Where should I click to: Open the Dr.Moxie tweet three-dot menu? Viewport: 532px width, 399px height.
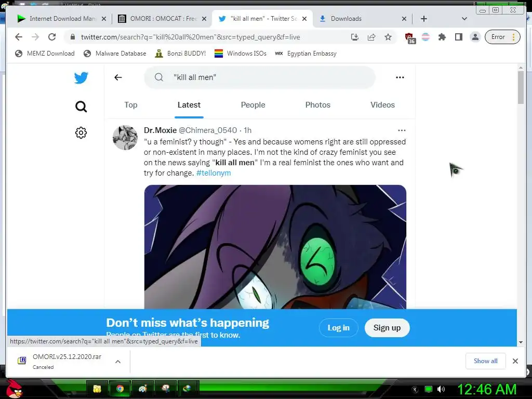tap(402, 130)
